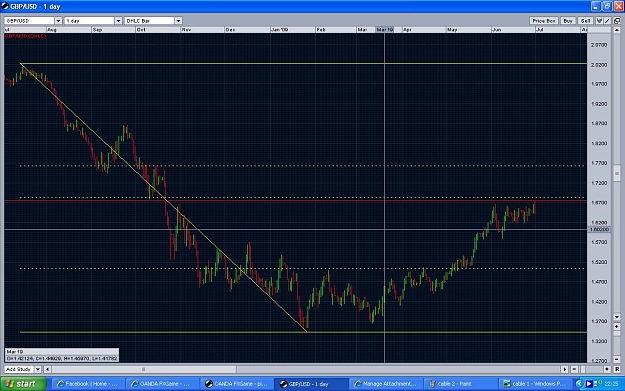Click the GBP/USD window title icon

[5, 6]
